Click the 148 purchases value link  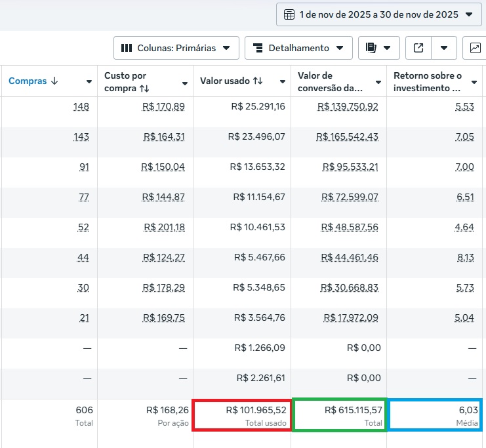coord(82,106)
